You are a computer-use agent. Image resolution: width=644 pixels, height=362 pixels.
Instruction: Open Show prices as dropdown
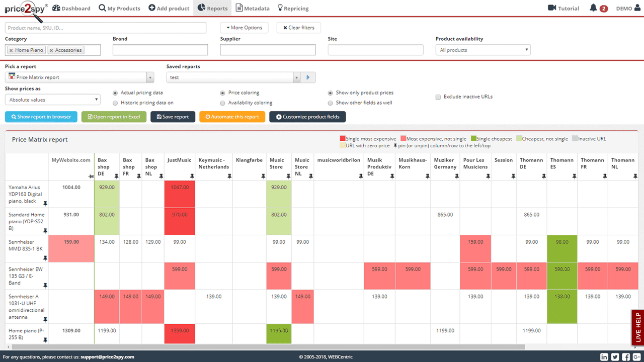pos(53,100)
